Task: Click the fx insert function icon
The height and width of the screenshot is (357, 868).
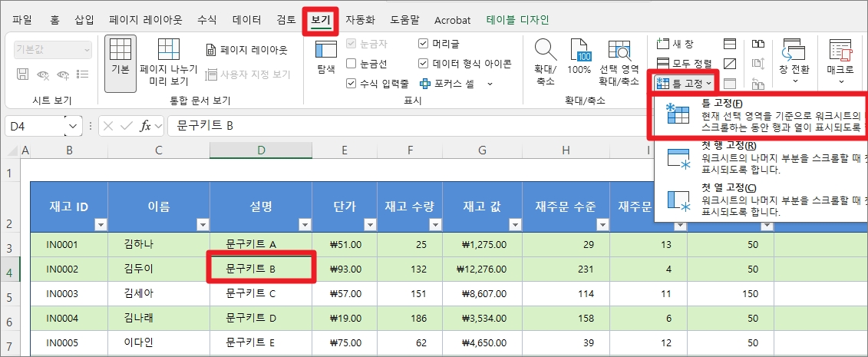Action: pos(145,126)
